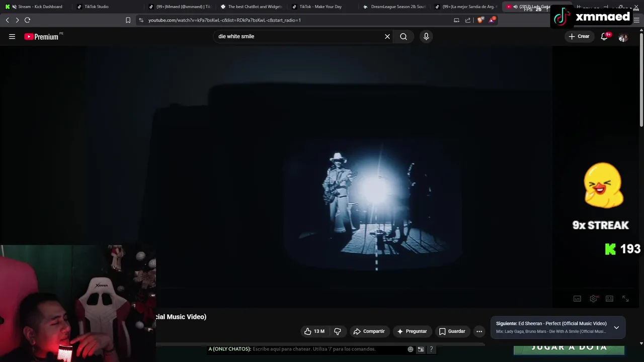Switch player to theater mode
The width and height of the screenshot is (644, 362).
point(609,299)
